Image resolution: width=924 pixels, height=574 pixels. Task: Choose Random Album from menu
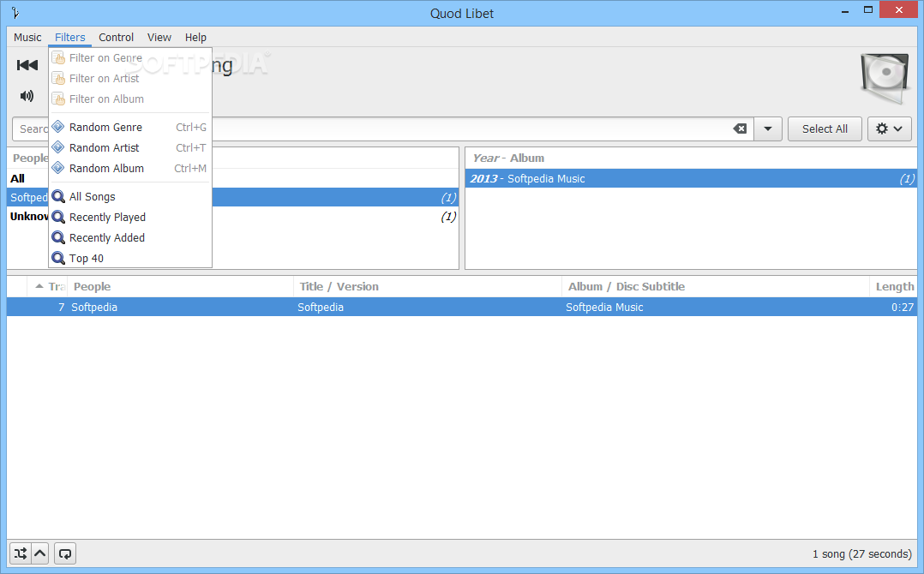coord(130,169)
